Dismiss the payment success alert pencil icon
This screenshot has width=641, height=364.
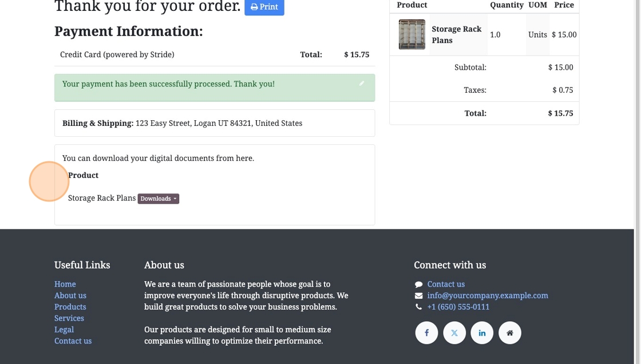(x=362, y=84)
